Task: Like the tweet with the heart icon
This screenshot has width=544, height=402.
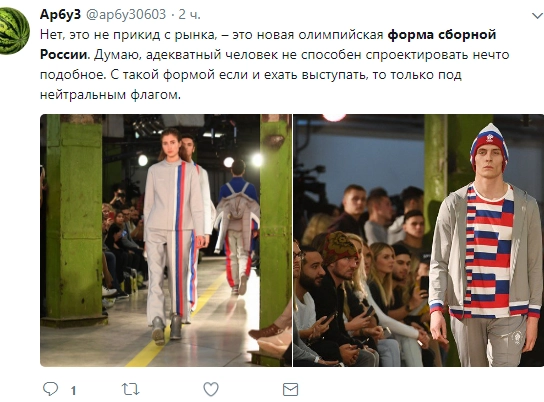Action: pos(211,389)
